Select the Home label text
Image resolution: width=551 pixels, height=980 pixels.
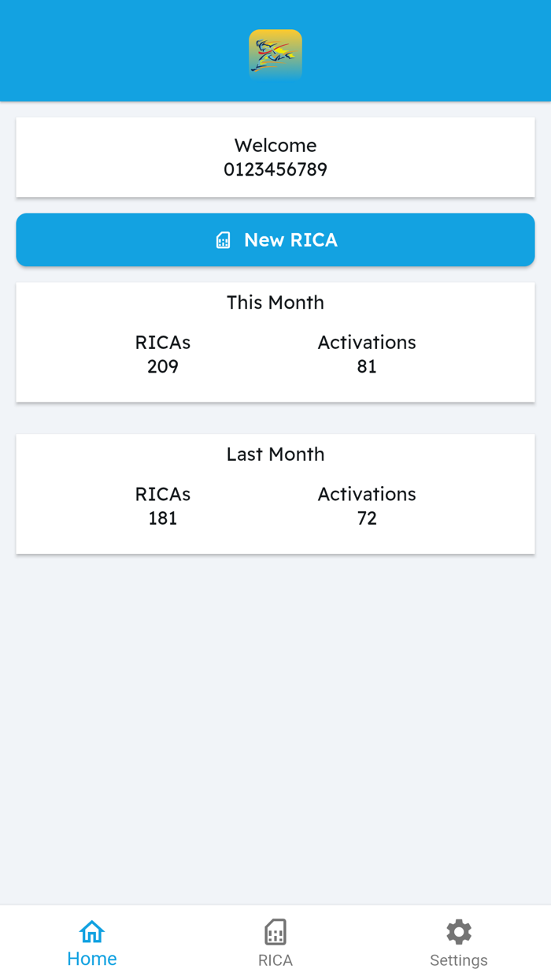click(x=92, y=959)
